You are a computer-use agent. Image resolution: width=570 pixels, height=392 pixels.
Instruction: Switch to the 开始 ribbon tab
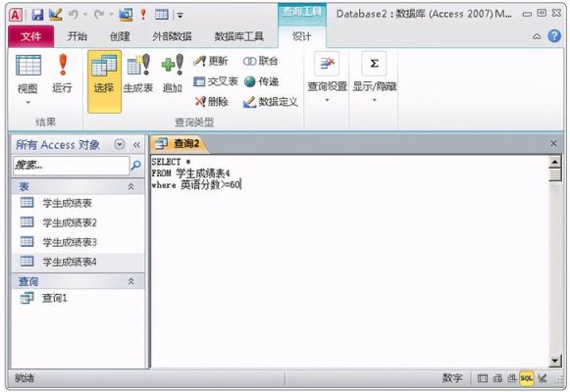tap(78, 36)
